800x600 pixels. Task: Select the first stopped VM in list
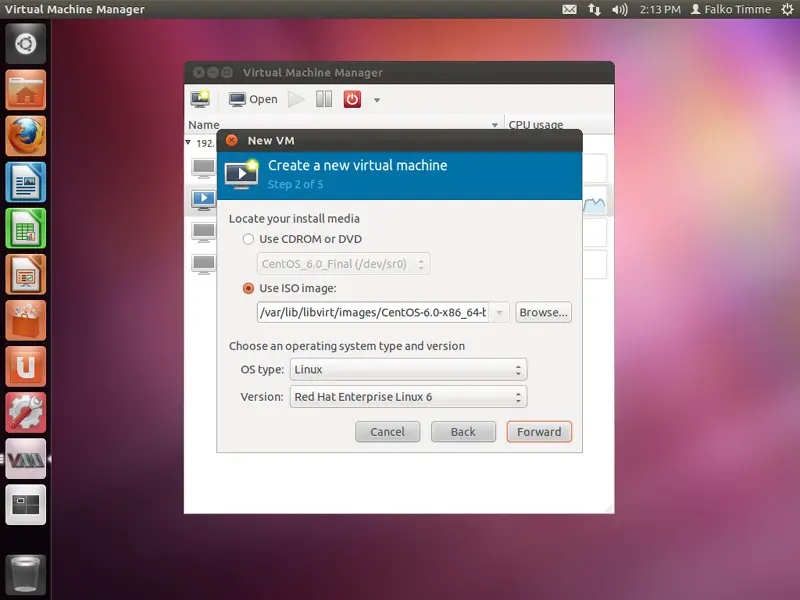[x=204, y=168]
